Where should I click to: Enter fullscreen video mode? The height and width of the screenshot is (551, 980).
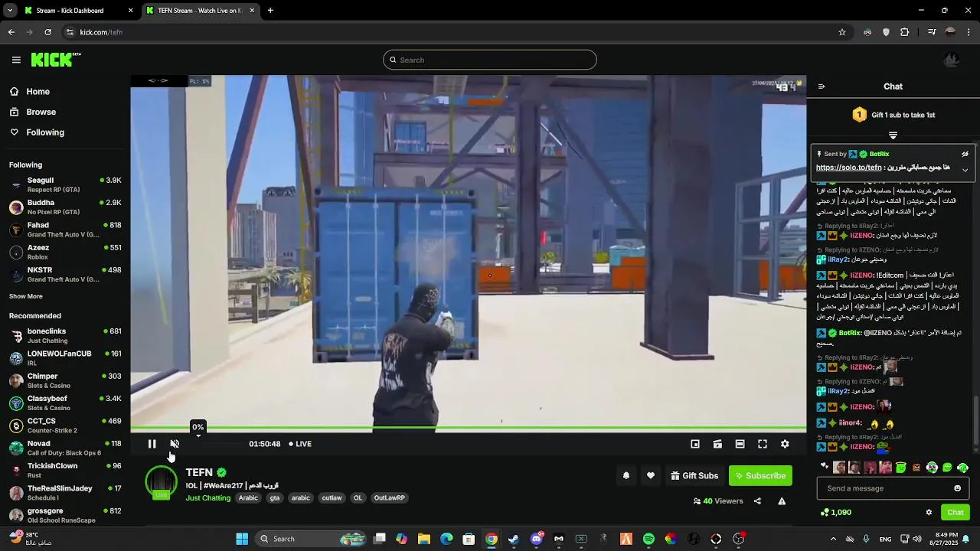coord(763,444)
